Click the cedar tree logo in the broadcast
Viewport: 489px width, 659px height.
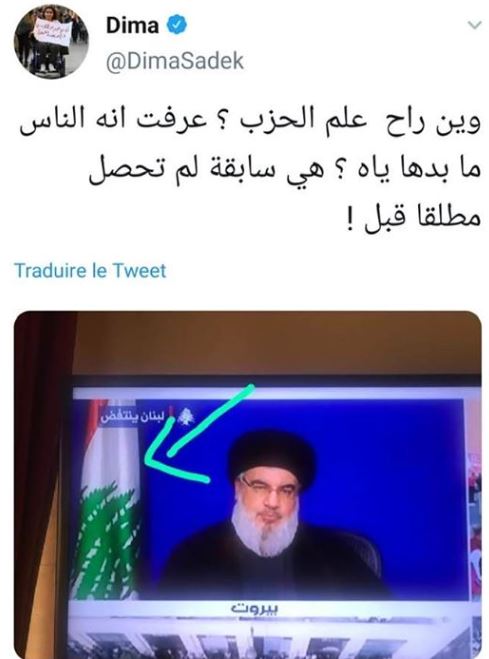185,416
